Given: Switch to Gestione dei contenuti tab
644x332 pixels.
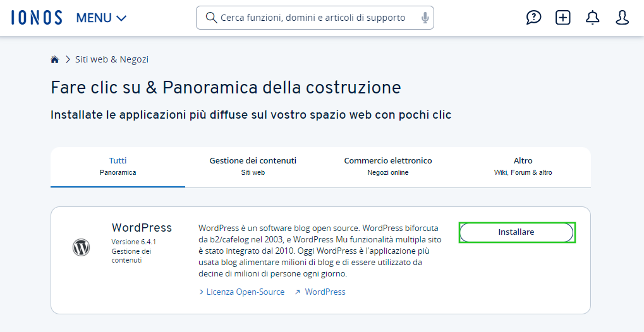Looking at the screenshot, I should (x=253, y=166).
